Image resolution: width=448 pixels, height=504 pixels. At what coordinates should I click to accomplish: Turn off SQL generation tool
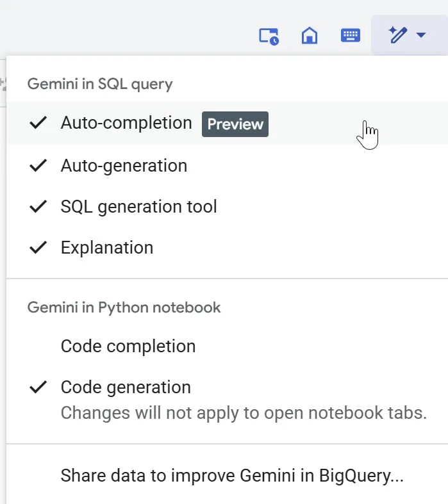coord(138,206)
